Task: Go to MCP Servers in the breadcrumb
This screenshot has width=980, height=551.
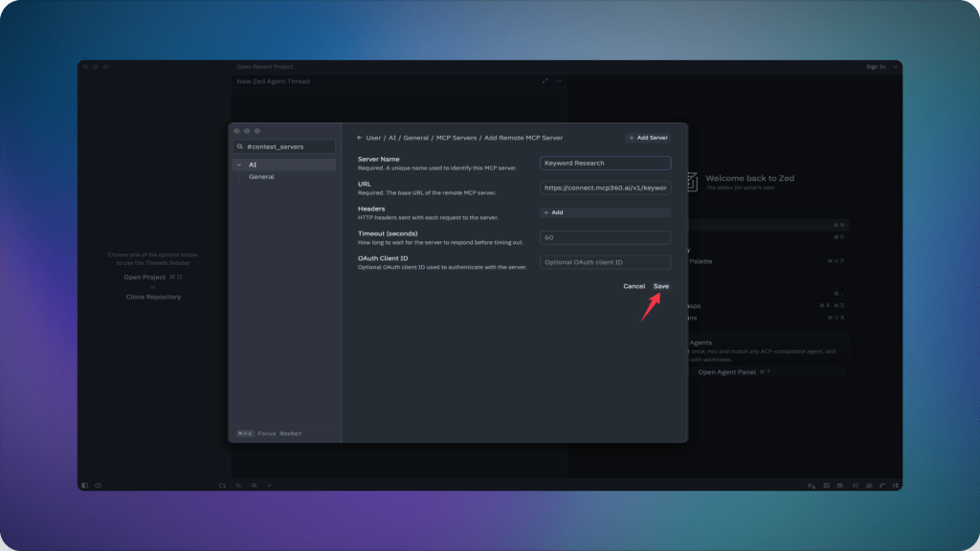Action: [457, 138]
